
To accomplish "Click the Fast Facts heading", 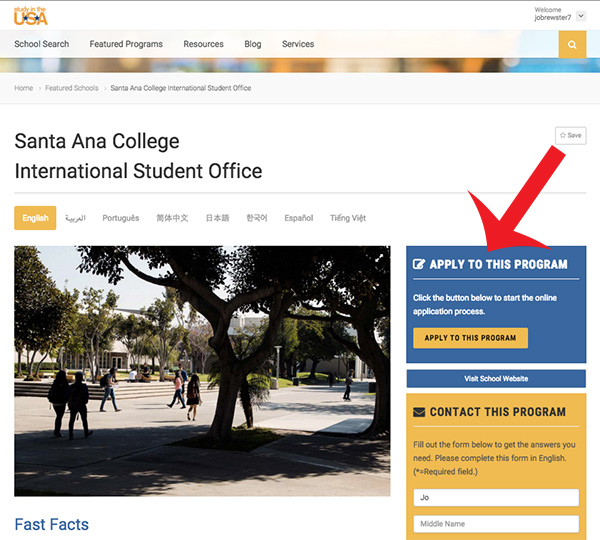I will point(52,524).
